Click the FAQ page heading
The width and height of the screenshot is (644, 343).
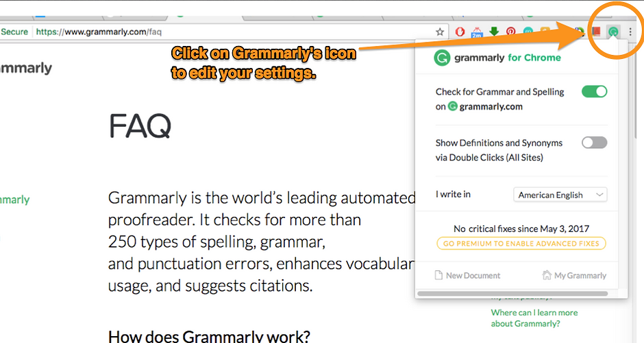(140, 126)
